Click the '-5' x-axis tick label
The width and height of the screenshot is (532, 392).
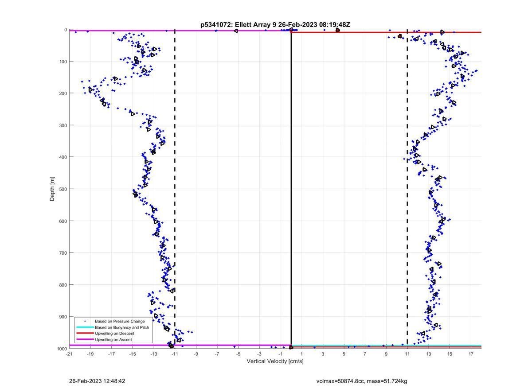point(238,354)
